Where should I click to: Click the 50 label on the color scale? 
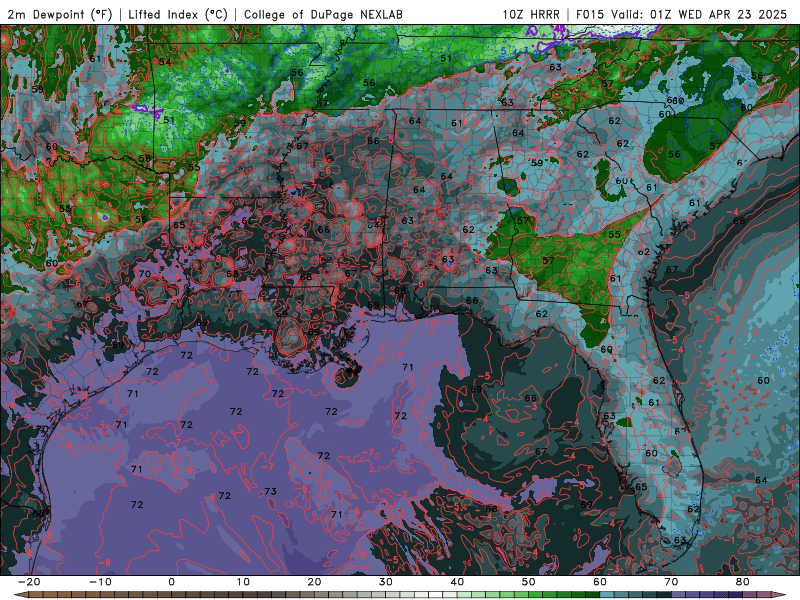click(529, 582)
